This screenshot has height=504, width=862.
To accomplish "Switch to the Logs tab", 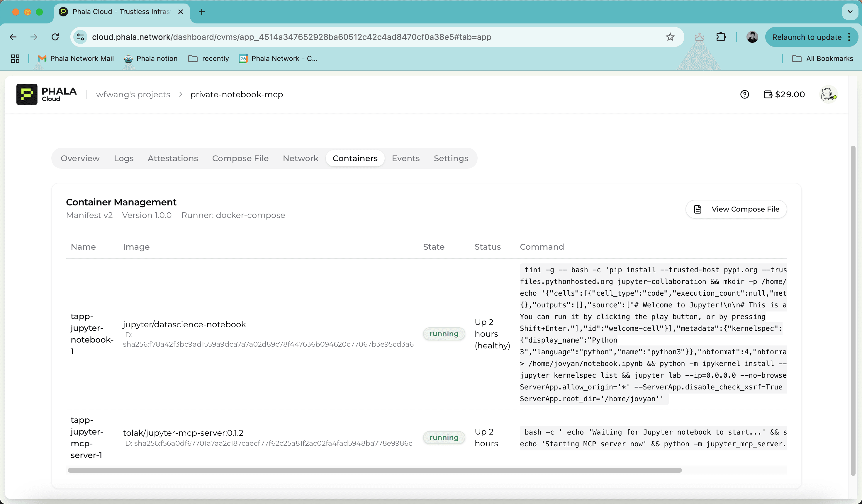I will tap(123, 158).
